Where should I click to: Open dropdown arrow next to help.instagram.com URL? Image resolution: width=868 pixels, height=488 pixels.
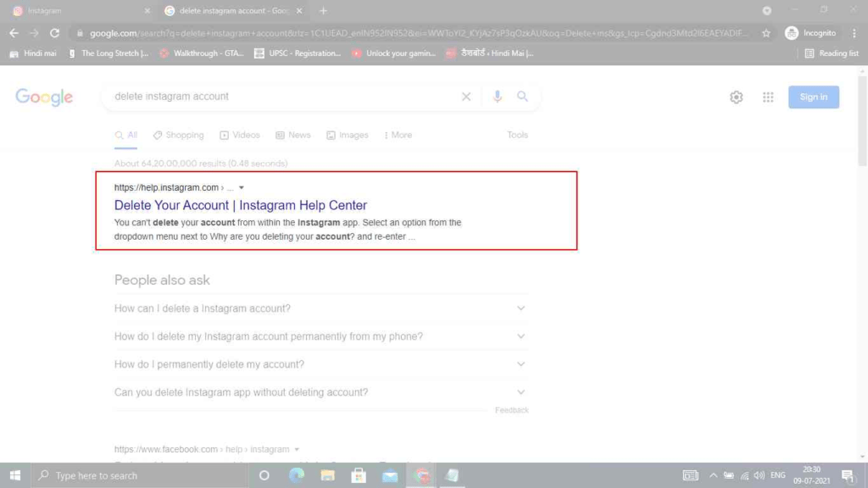coord(242,187)
